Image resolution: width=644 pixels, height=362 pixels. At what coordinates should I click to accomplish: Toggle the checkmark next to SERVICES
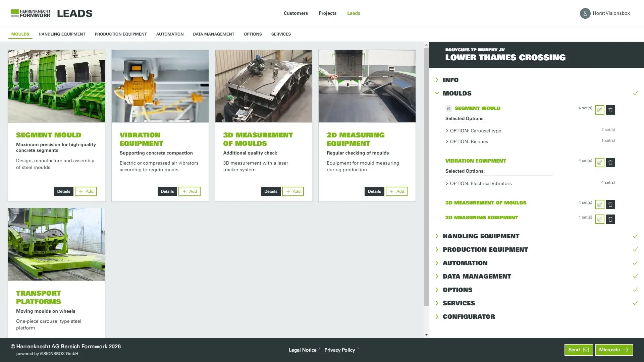click(635, 303)
